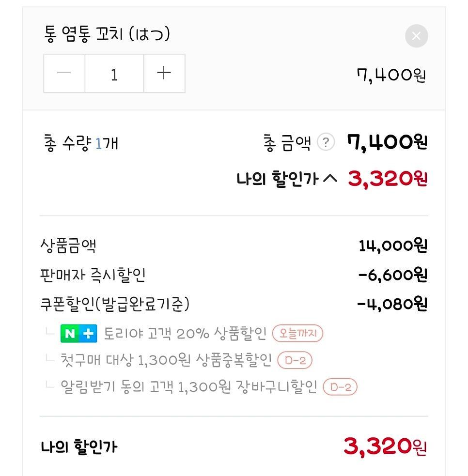Image resolution: width=468 pixels, height=476 pixels.
Task: Decrease quantity with minus button
Action: tap(64, 74)
